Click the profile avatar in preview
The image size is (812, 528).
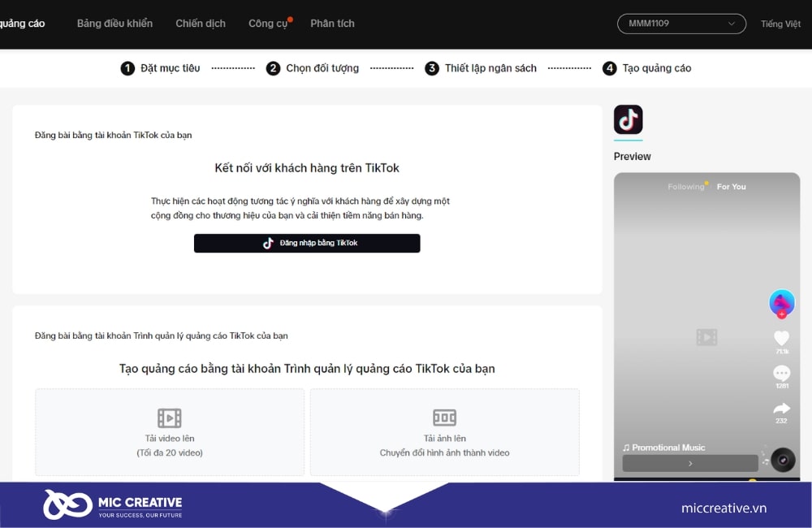[x=781, y=303]
